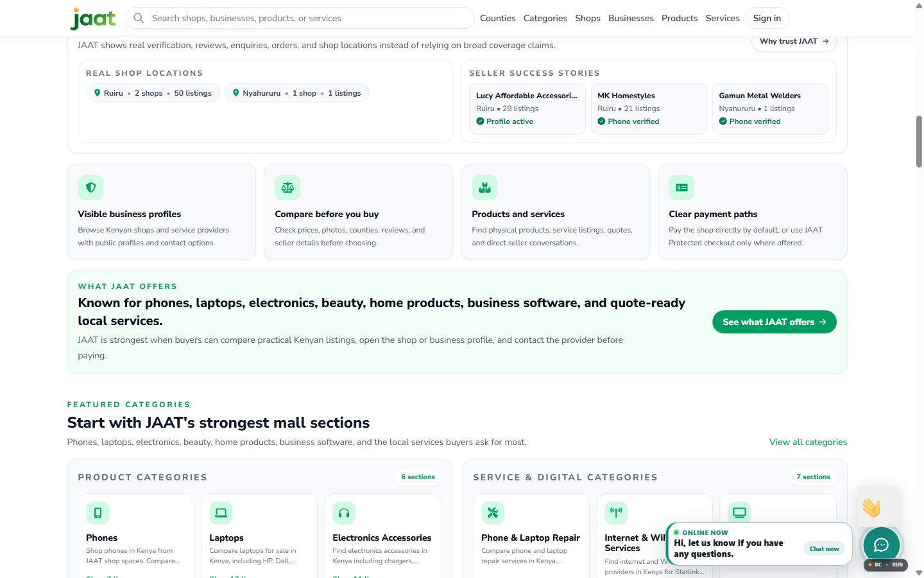The image size is (924, 578).
Task: Click the waving hand emoji icon
Action: pos(871,507)
